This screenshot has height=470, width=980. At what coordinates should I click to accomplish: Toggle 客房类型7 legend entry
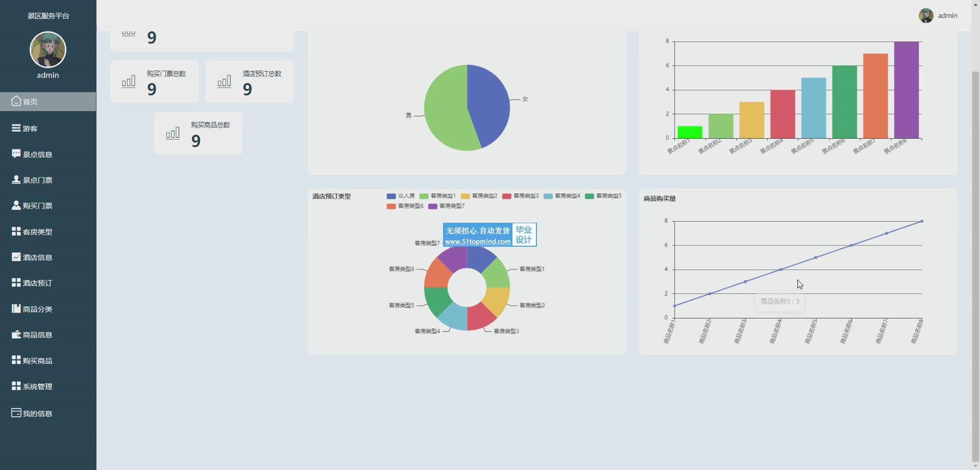[446, 206]
